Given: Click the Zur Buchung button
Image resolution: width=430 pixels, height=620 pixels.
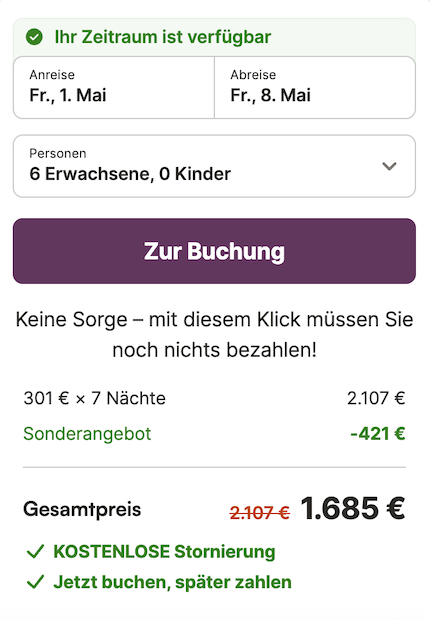Looking at the screenshot, I should (214, 251).
